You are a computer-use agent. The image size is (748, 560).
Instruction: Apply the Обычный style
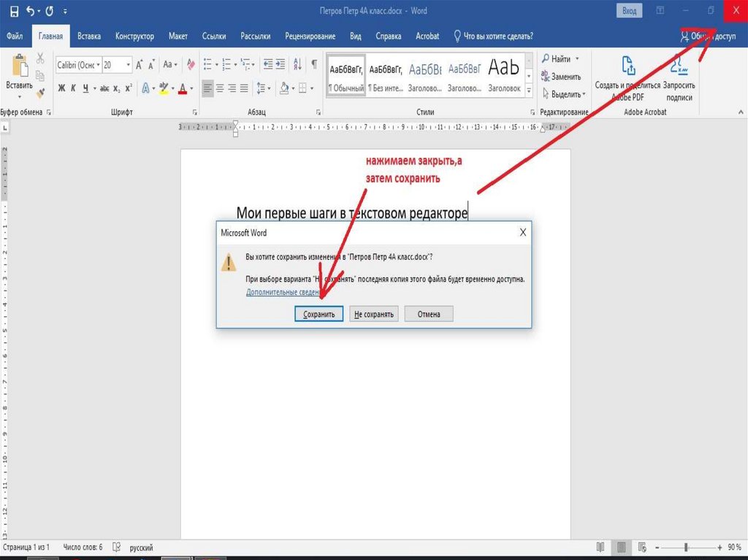(346, 75)
